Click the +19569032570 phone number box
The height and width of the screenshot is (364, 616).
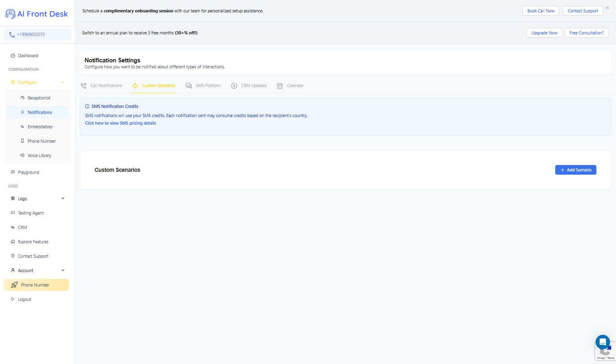coord(37,35)
